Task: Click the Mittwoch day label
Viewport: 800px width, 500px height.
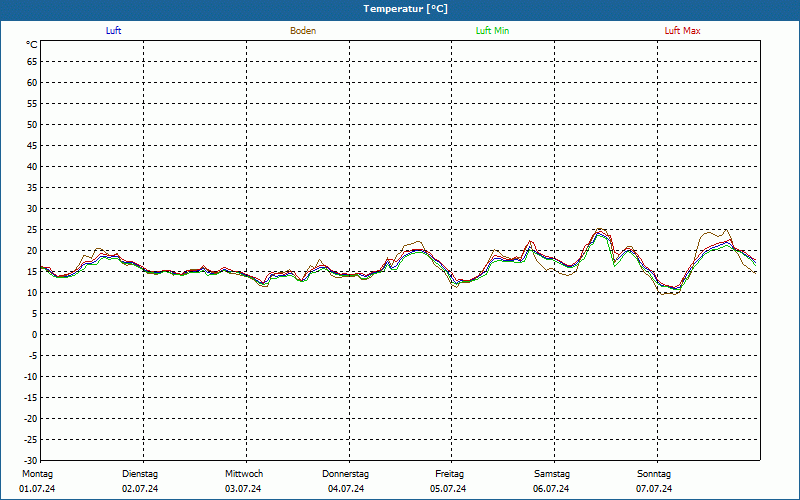Action: tap(244, 474)
